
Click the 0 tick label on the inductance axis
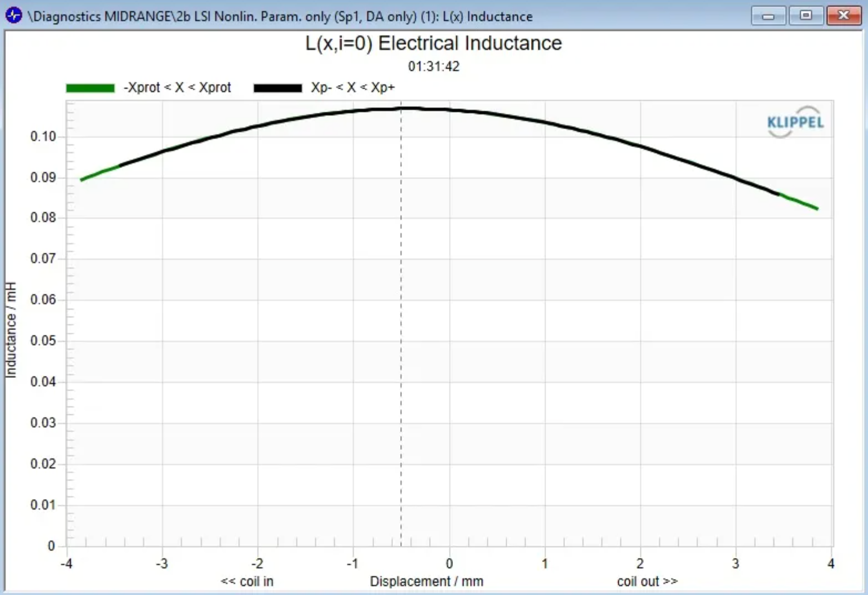52,546
